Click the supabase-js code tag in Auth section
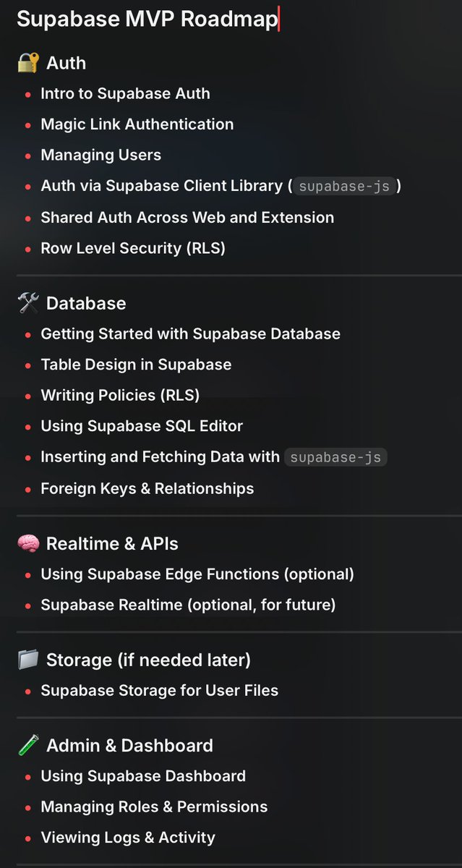This screenshot has height=868, width=462. [x=344, y=186]
